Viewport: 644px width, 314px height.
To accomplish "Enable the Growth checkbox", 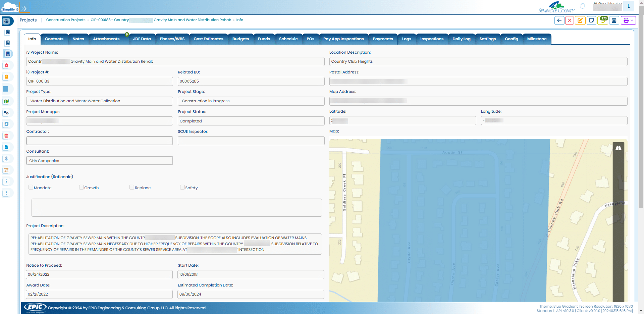I will pos(82,187).
